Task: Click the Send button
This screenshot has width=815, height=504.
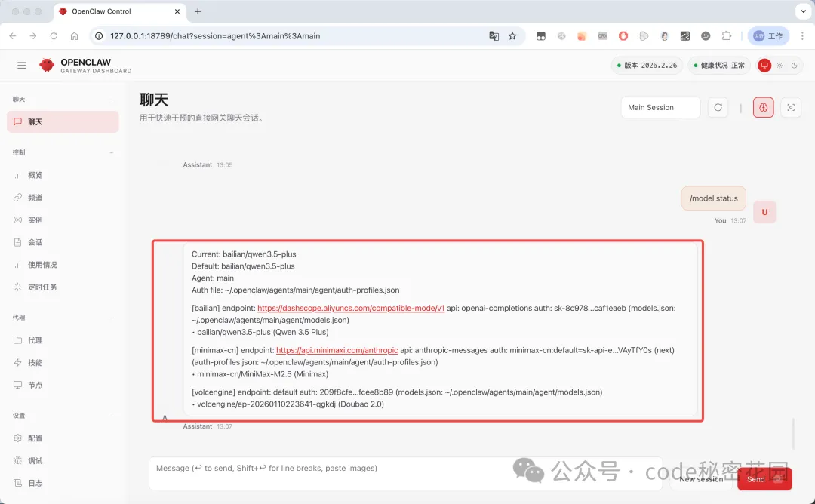Action: 764,479
